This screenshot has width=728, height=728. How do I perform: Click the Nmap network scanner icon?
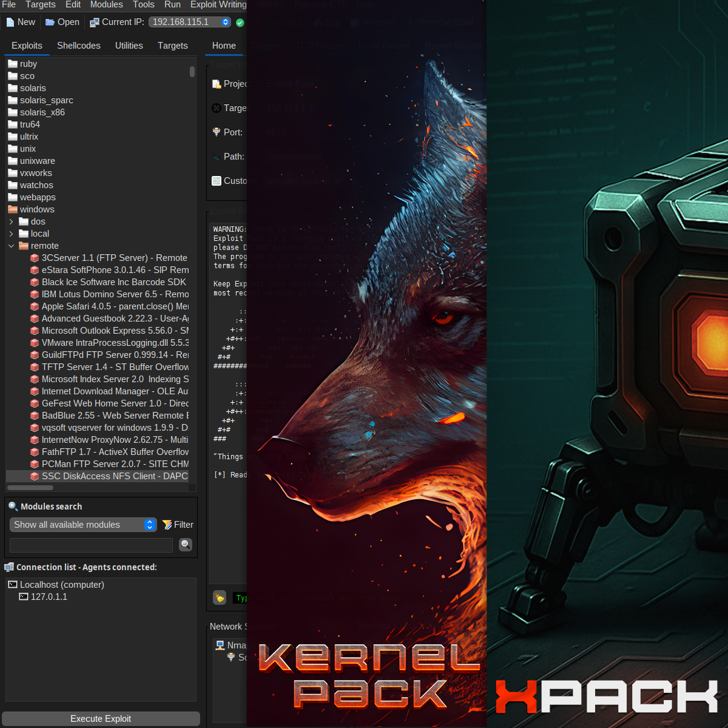[220, 645]
